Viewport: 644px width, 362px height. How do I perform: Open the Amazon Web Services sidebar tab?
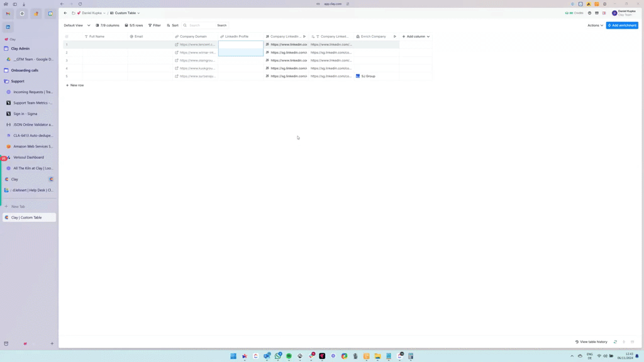pyautogui.click(x=33, y=146)
